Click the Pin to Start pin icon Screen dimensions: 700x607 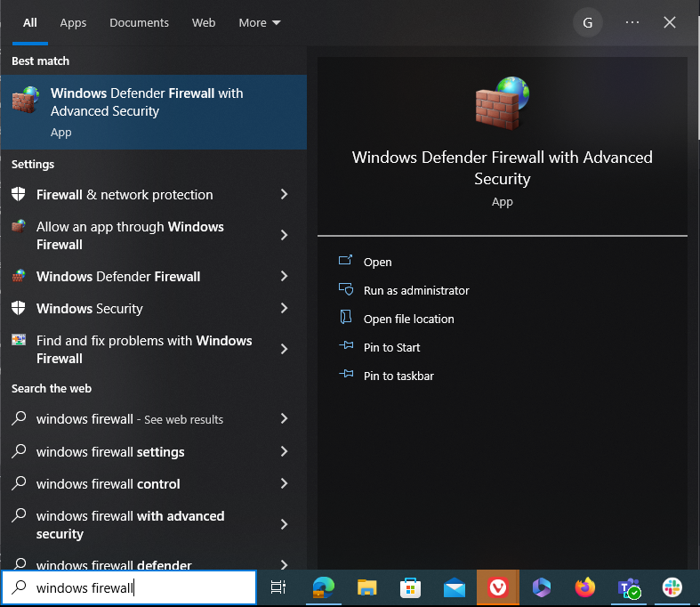pos(346,345)
